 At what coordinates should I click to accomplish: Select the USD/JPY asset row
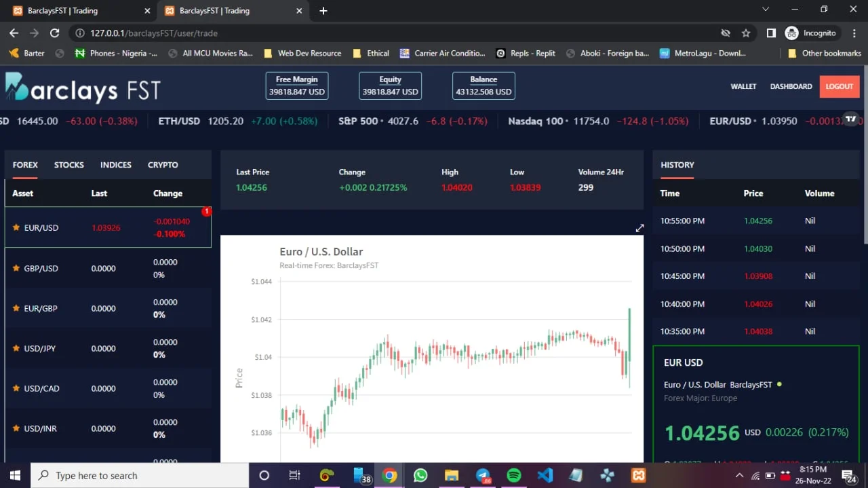pos(108,348)
